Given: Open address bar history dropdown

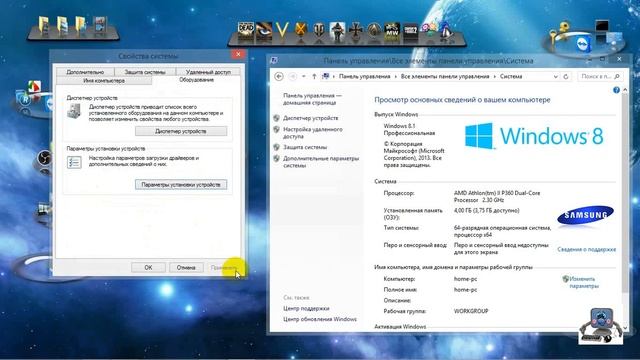Looking at the screenshot, I should (x=556, y=76).
